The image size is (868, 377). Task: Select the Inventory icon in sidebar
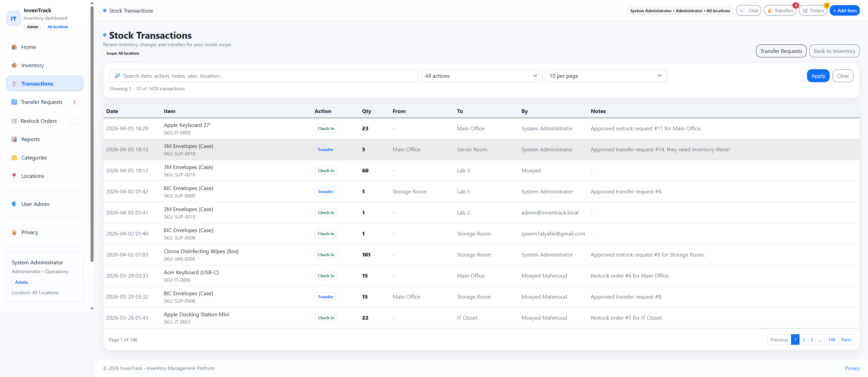tap(14, 65)
